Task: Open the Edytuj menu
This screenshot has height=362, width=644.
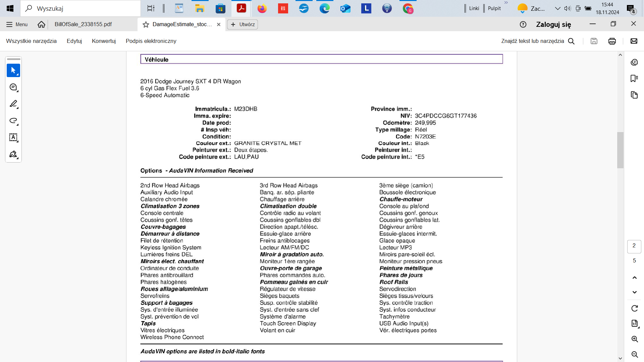Action: (74, 41)
